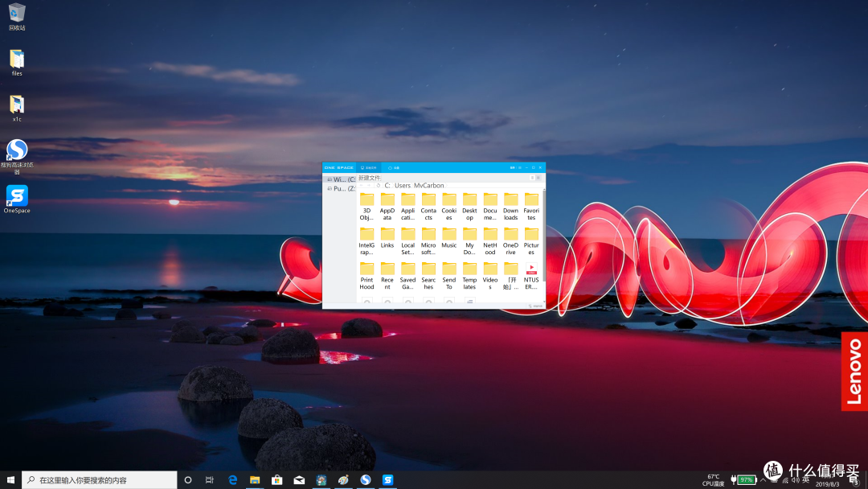
Task: Launch Microsoft Edge from taskbar
Action: coord(232,480)
